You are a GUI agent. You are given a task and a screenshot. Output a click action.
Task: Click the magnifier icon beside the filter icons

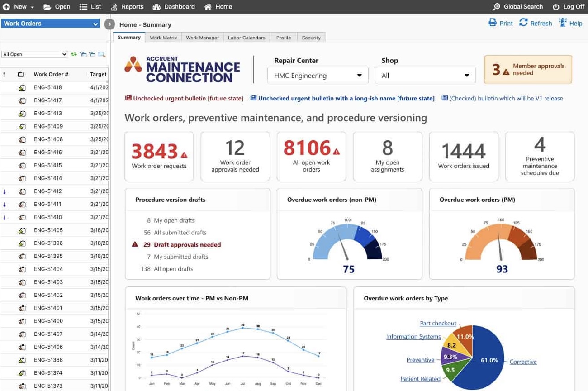pos(102,54)
